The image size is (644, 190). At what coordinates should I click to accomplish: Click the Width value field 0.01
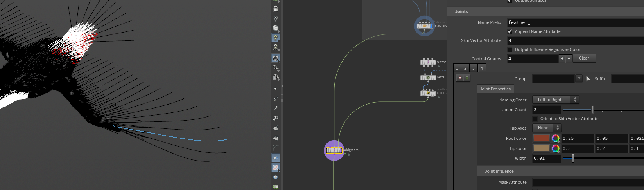tap(547, 158)
